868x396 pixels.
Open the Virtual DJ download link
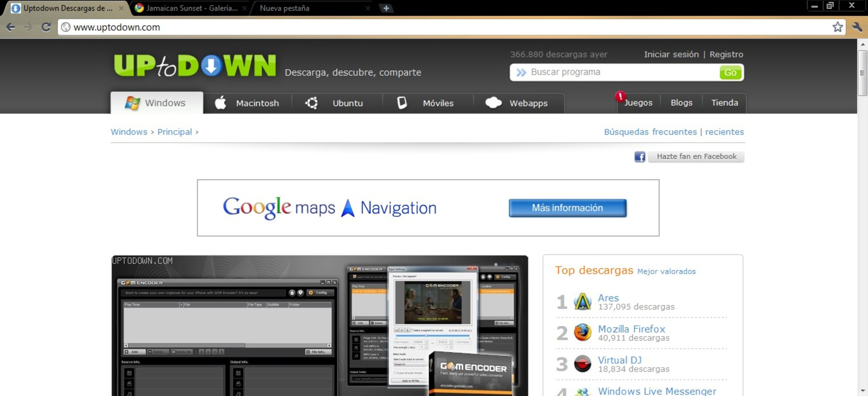click(620, 360)
